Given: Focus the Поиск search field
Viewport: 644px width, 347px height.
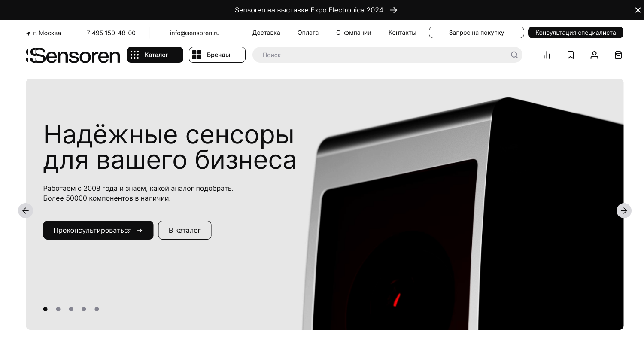Looking at the screenshot, I should coord(387,55).
